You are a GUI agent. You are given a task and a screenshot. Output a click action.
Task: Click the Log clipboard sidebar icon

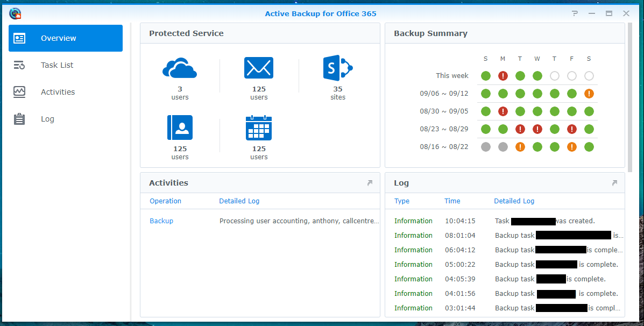pos(19,119)
